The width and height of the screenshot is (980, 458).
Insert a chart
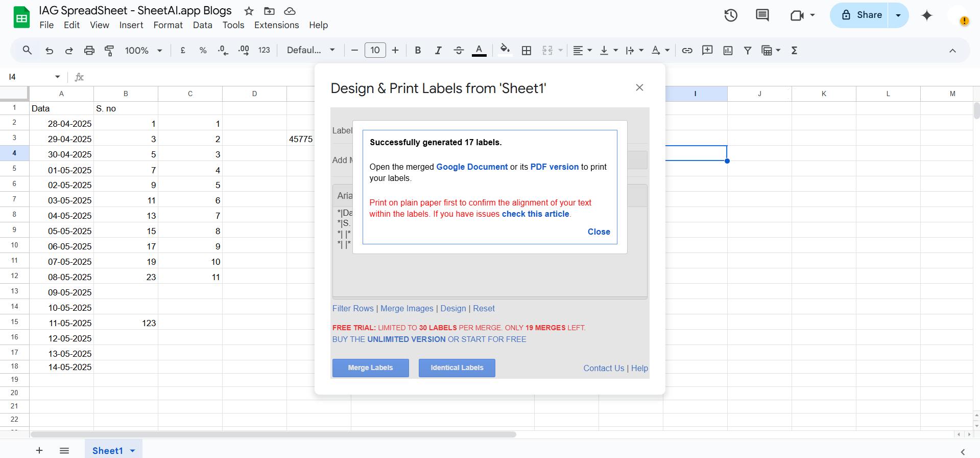728,50
